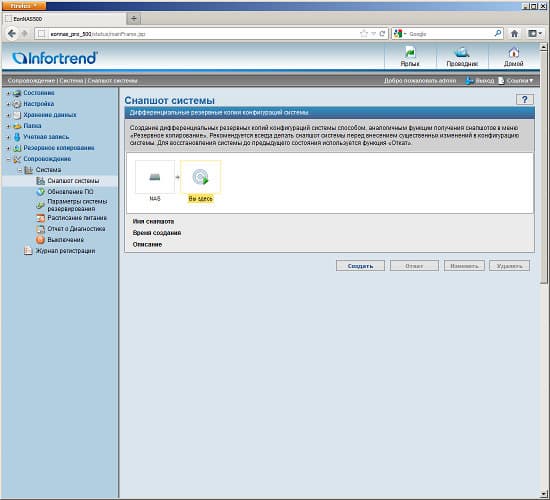Expand the Хранение данных tree node
550x500 pixels.
coord(8,115)
